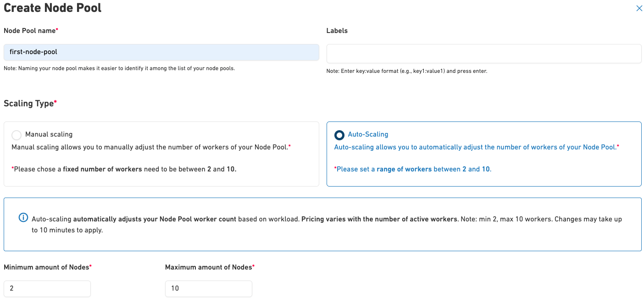Click the "Manual scaling" option label

click(x=49, y=134)
